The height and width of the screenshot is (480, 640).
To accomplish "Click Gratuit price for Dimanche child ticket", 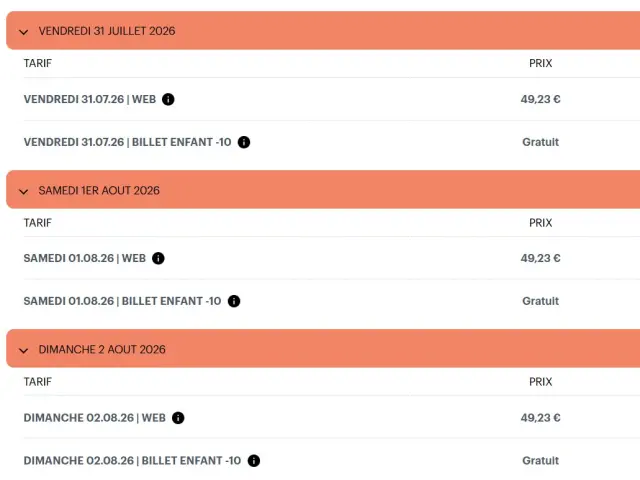I will coord(540,461).
